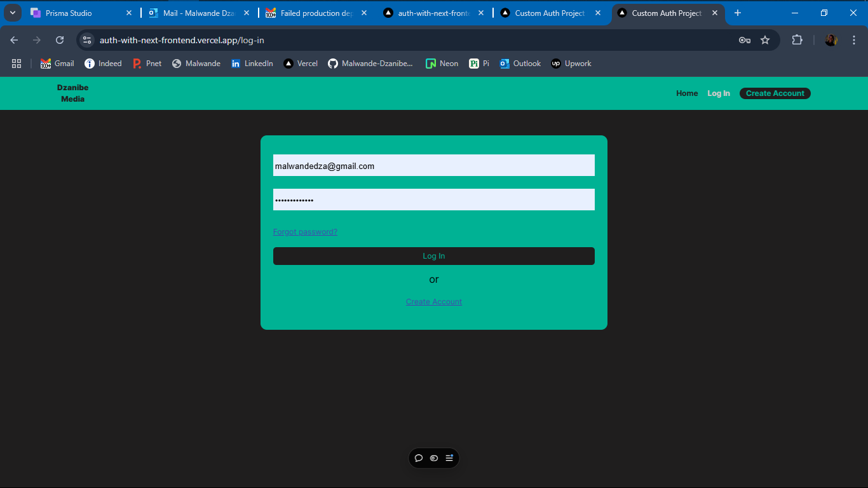Image resolution: width=868 pixels, height=488 pixels.
Task: Open the Gmail bookmark
Action: point(57,64)
